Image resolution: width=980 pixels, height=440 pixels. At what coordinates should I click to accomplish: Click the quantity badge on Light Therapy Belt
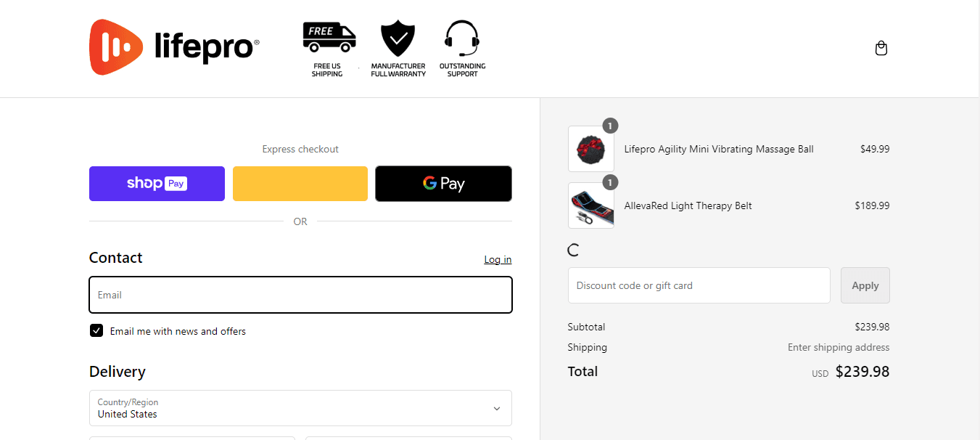pos(610,182)
